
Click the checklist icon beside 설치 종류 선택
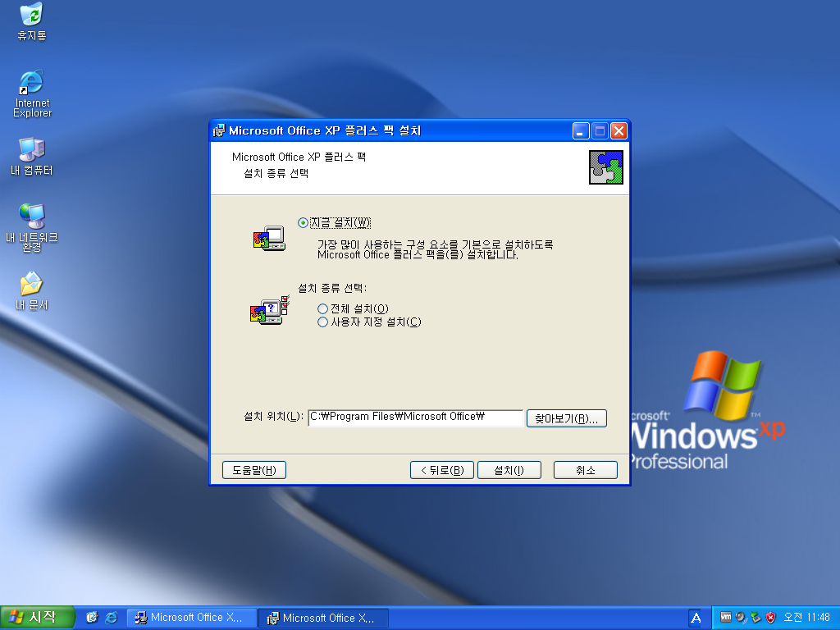(270, 309)
